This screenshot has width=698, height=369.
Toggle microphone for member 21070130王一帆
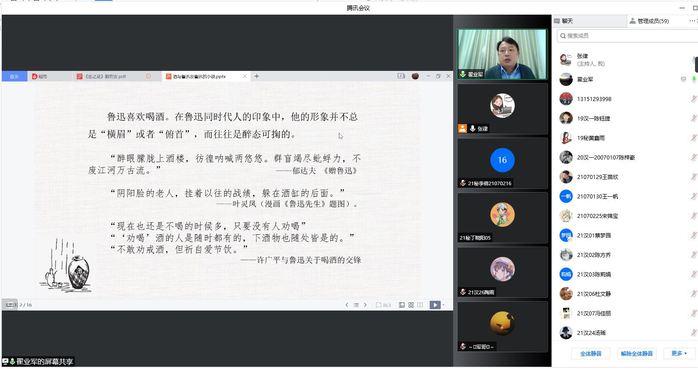tap(694, 196)
